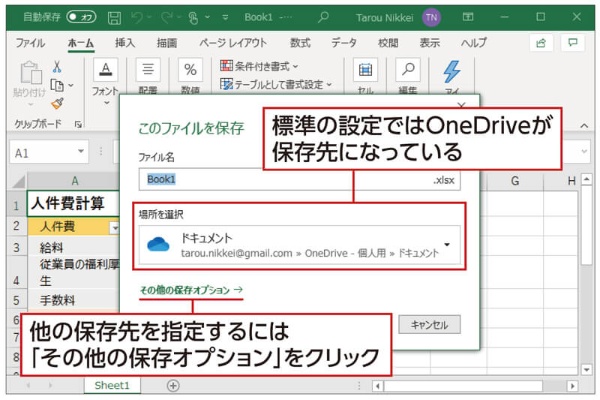The width and height of the screenshot is (600, 400).
Task: Click horizontal scrollbar left arrow
Action: pyautogui.click(x=378, y=386)
